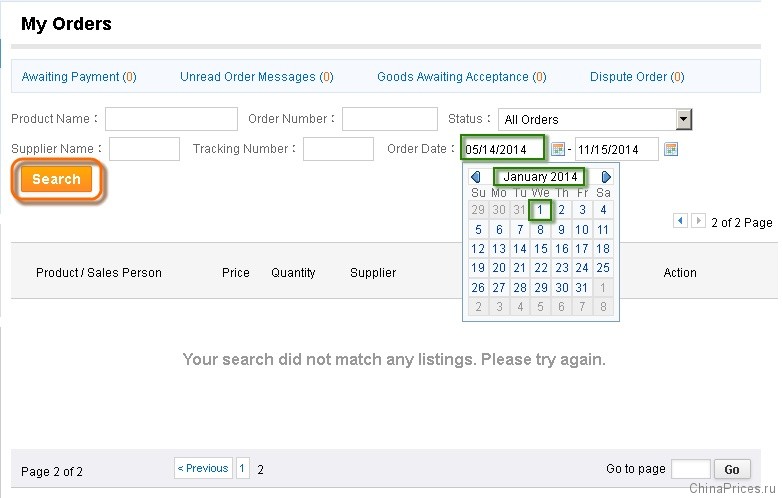
Task: View Goods Awaiting Acceptance orders
Action: [x=462, y=77]
